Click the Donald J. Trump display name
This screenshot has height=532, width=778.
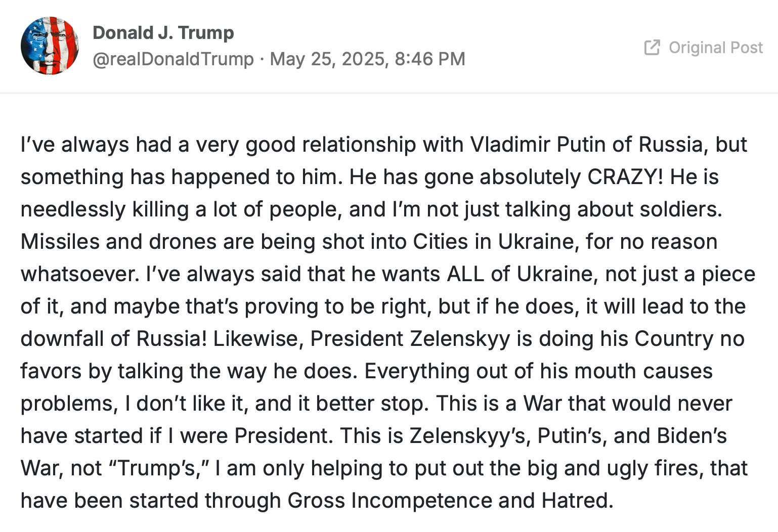(x=163, y=33)
